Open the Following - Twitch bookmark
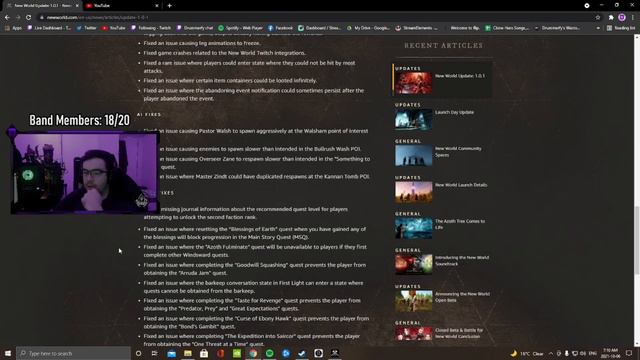The image size is (640, 360). click(x=151, y=28)
